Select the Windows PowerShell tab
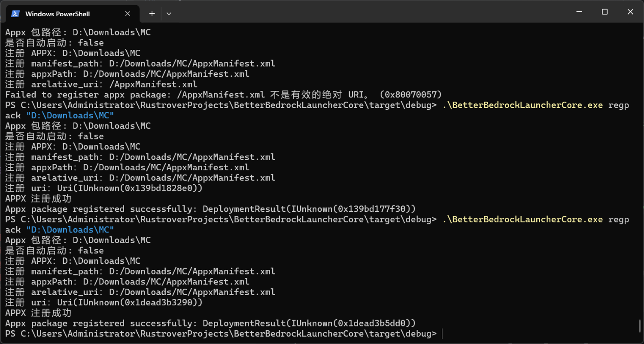644x344 pixels. tap(73, 14)
